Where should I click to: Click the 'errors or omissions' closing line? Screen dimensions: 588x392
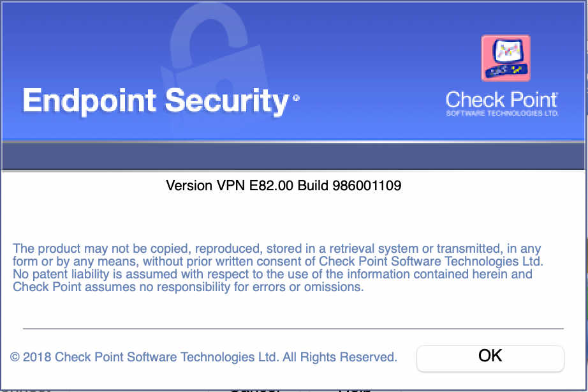pyautogui.click(x=188, y=287)
